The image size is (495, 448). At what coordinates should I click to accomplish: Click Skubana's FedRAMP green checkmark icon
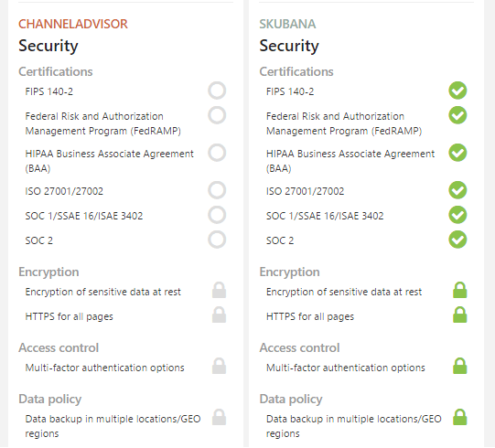[x=457, y=115]
